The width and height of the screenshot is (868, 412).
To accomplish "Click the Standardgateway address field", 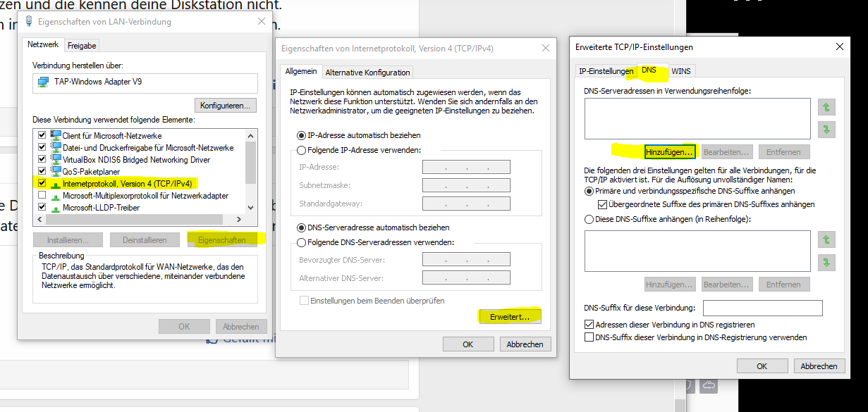I will [x=466, y=204].
